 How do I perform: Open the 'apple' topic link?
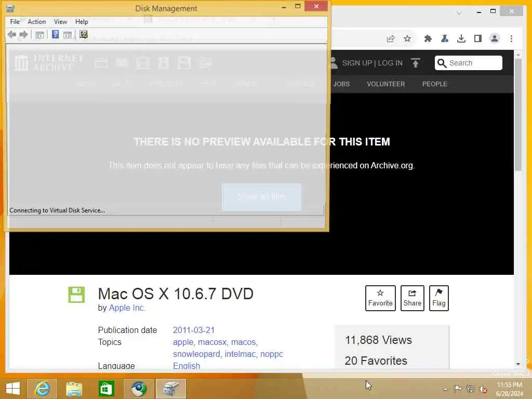[x=182, y=342]
